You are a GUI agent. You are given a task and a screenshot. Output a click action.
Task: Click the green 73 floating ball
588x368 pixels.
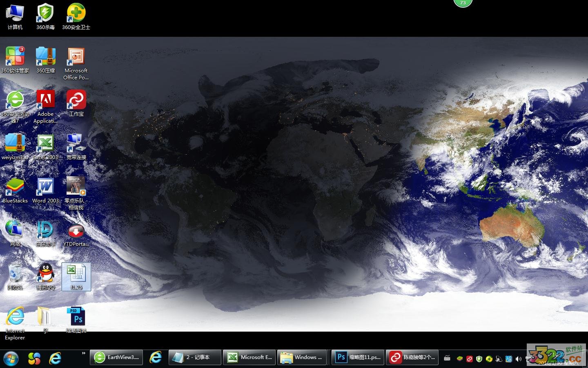463,3
